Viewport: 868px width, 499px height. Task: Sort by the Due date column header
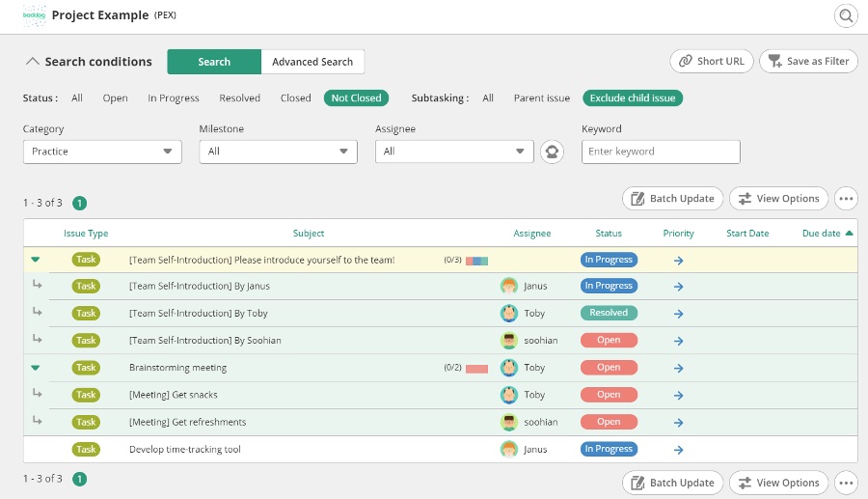point(822,234)
